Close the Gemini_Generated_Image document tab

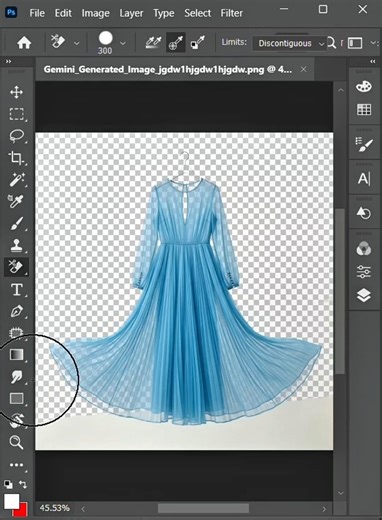[303, 69]
